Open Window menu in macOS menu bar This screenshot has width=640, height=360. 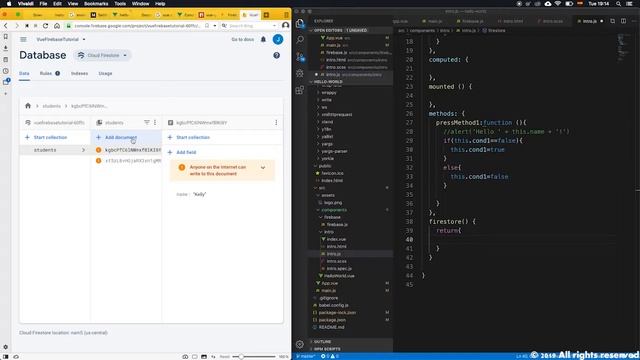tap(140, 4)
